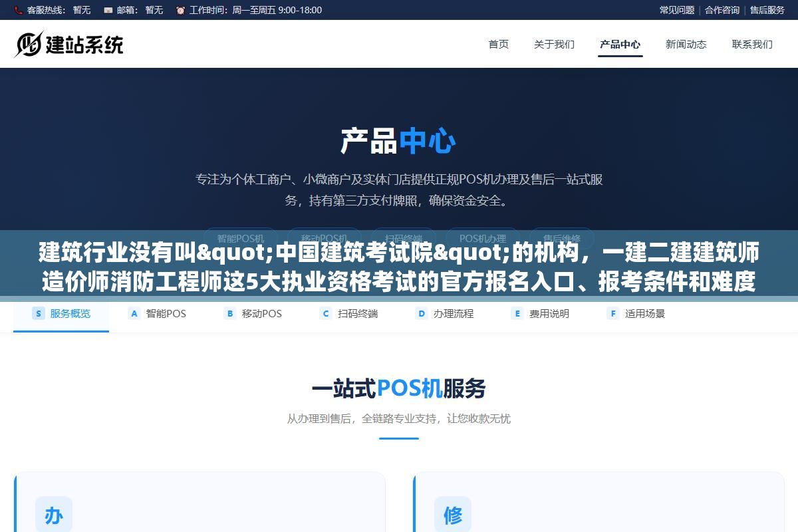Switch to the 办理流程 tab
Screen dimensions: 798x532
click(x=444, y=314)
